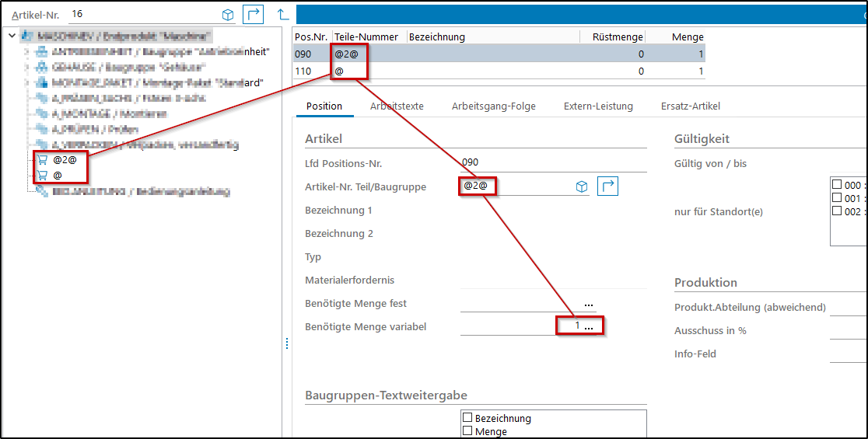Image resolution: width=868 pixels, height=439 pixels.
Task: Click the jump arrow button next to Artikel-Nr.
Action: coord(253,15)
